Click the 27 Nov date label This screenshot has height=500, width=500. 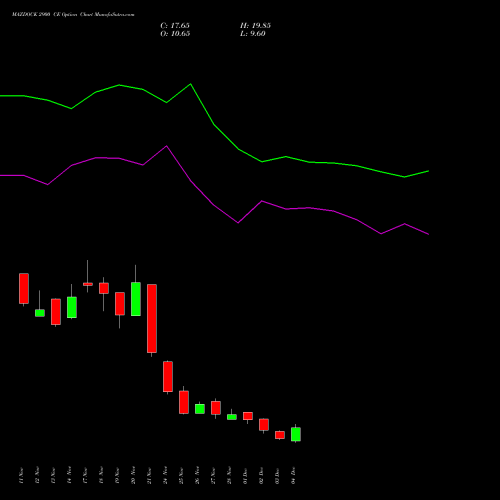[213, 475]
